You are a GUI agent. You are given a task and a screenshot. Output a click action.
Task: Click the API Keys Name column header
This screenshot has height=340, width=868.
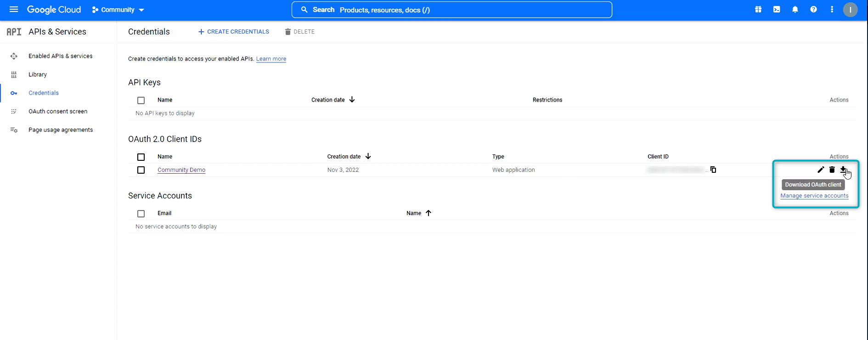tap(165, 100)
